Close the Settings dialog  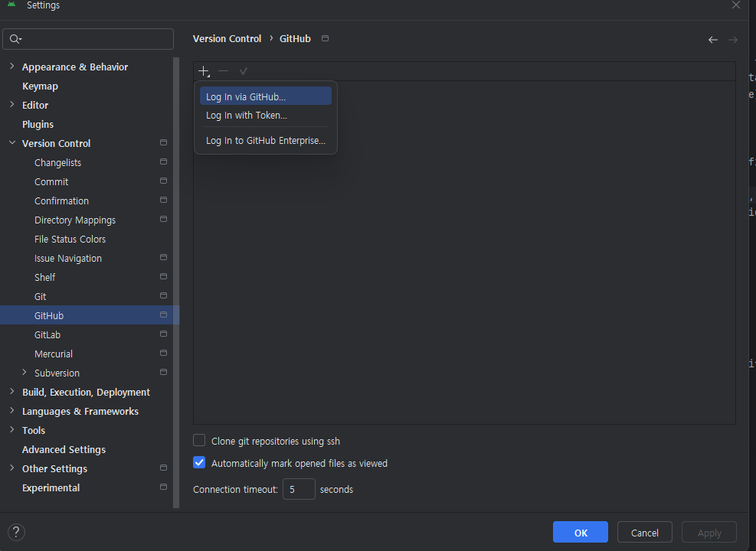pos(736,5)
